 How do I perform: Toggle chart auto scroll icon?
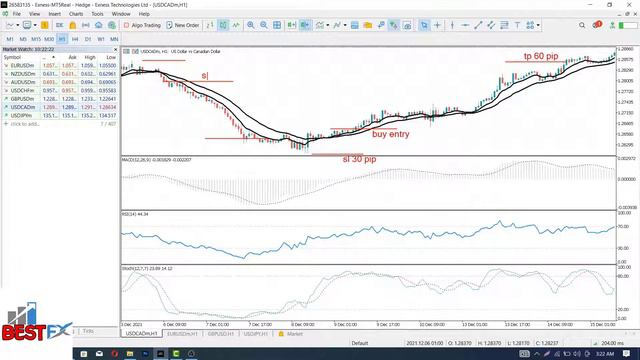(x=291, y=25)
